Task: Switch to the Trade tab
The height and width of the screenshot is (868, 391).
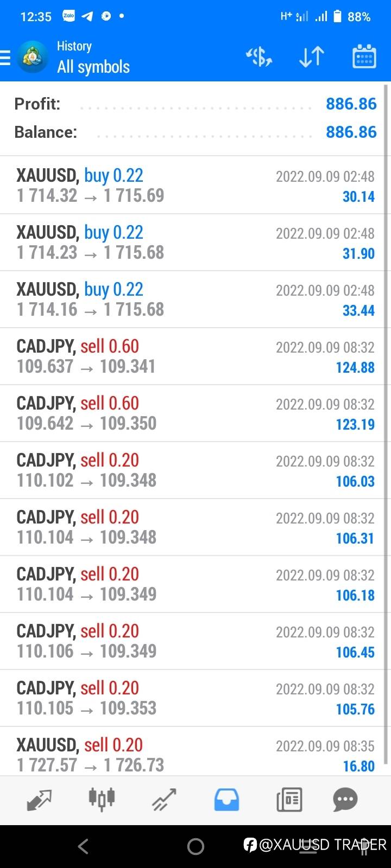Action: (164, 800)
